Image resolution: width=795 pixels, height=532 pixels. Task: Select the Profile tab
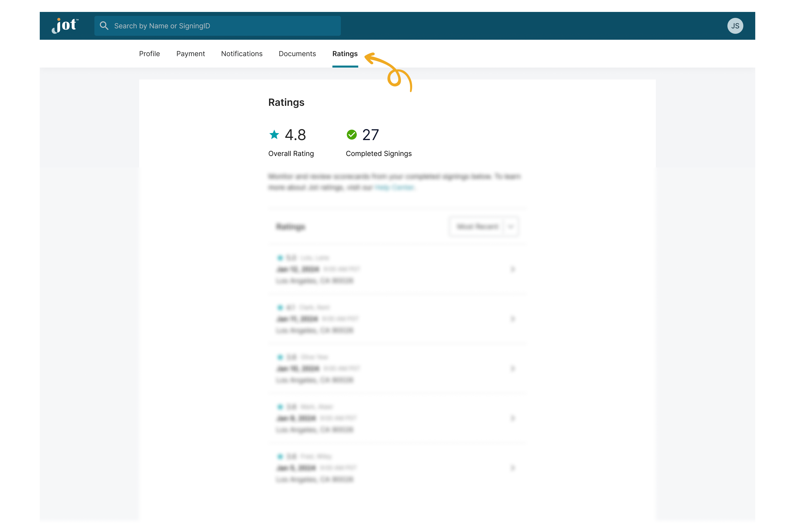[150, 53]
